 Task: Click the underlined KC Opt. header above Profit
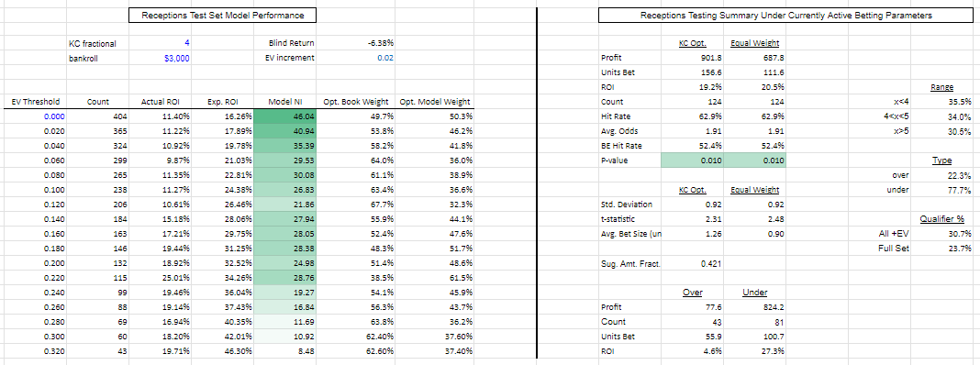(x=692, y=44)
